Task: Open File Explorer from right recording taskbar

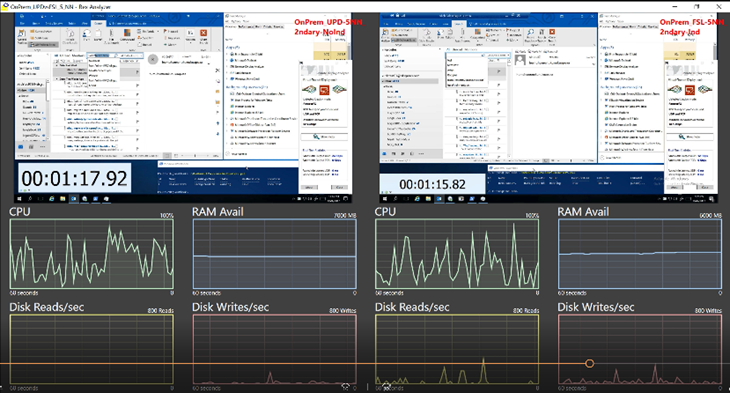Action: coord(428,199)
